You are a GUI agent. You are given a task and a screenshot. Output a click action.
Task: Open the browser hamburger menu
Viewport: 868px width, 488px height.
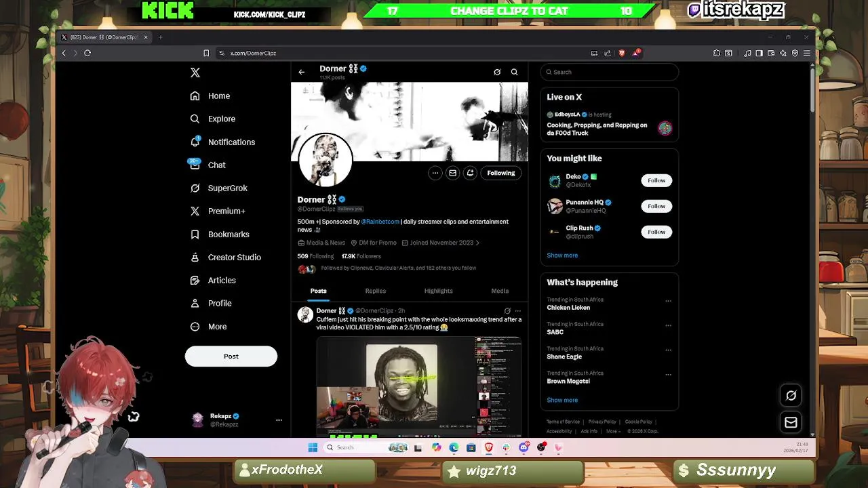pyautogui.click(x=806, y=53)
